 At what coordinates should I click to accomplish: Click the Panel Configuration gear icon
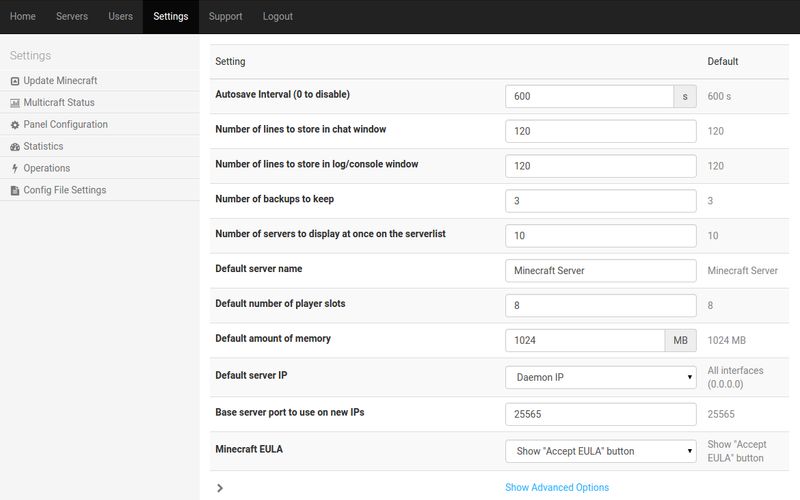coord(15,125)
